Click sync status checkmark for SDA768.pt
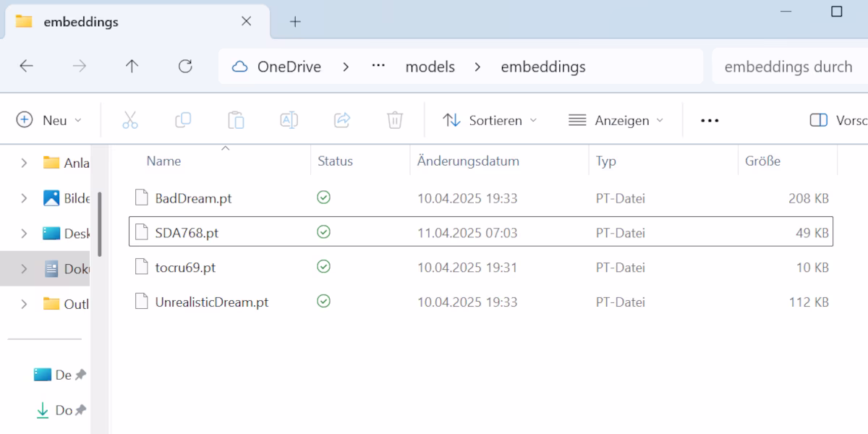This screenshot has width=868, height=434. click(x=324, y=231)
